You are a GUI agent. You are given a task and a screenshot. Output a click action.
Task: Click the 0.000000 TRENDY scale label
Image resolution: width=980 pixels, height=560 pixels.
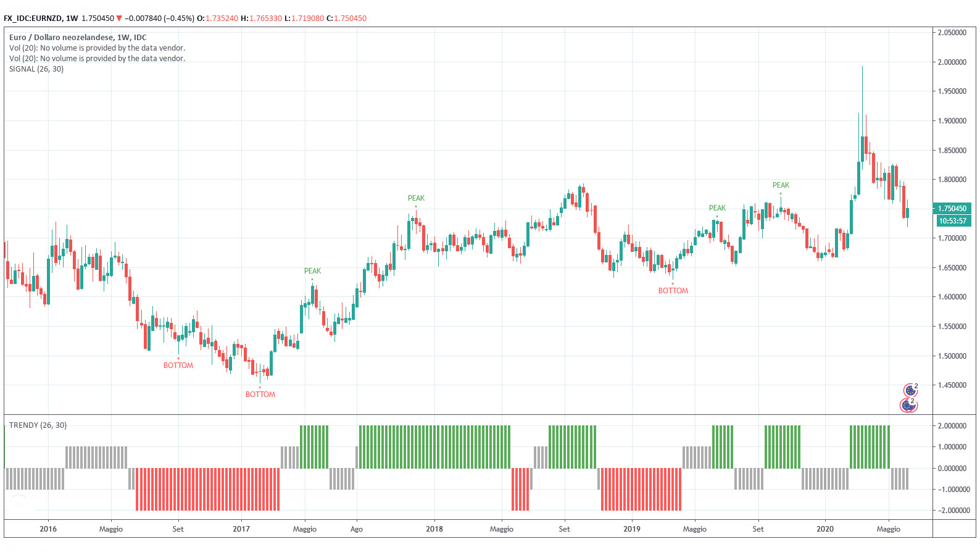coord(952,469)
